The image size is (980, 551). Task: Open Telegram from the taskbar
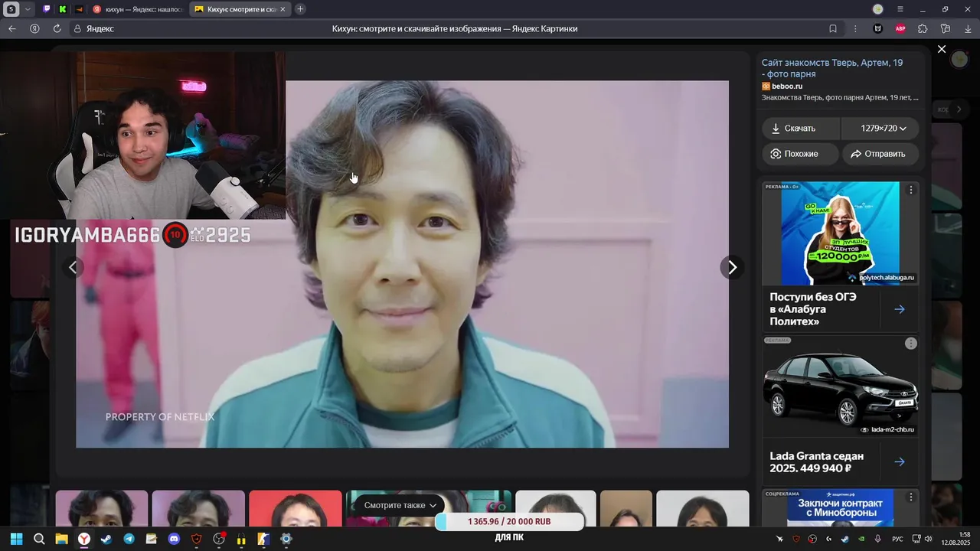click(129, 539)
